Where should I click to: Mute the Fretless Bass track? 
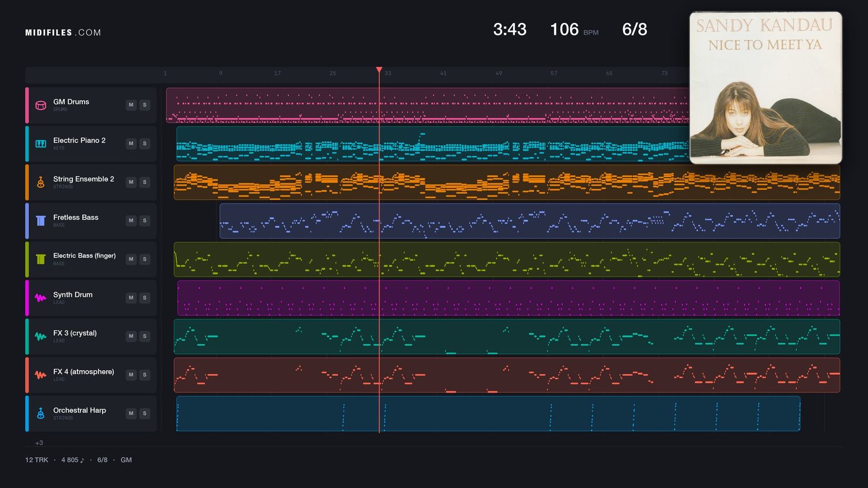[x=131, y=220]
